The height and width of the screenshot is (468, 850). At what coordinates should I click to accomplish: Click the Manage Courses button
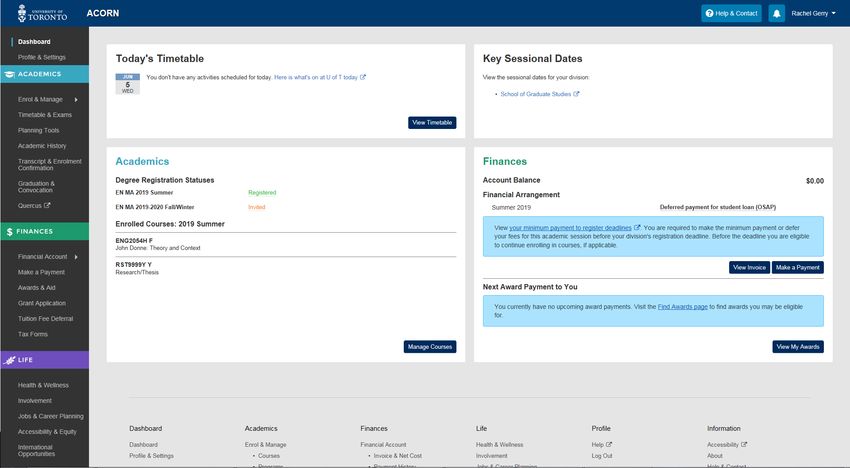[x=430, y=347]
